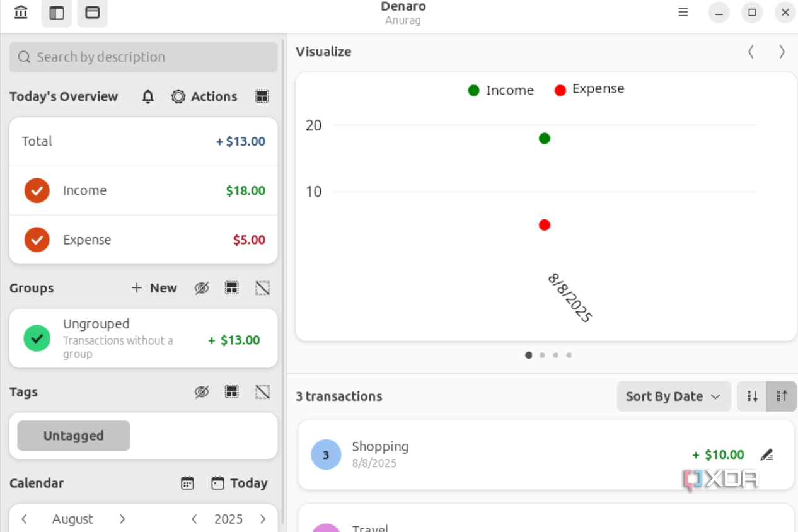Viewport: 798px width, 532px height.
Task: Open the Actions menu
Action: 205,96
